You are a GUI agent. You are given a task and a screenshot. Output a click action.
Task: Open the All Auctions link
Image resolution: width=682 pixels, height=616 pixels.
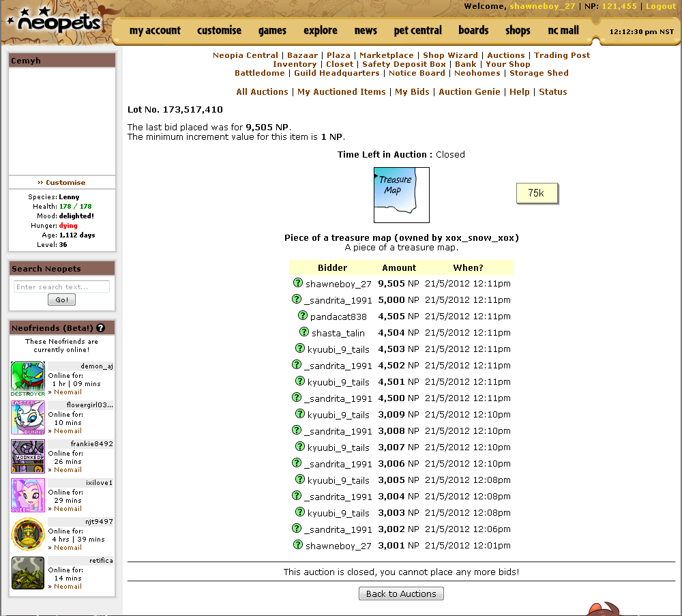(x=263, y=92)
